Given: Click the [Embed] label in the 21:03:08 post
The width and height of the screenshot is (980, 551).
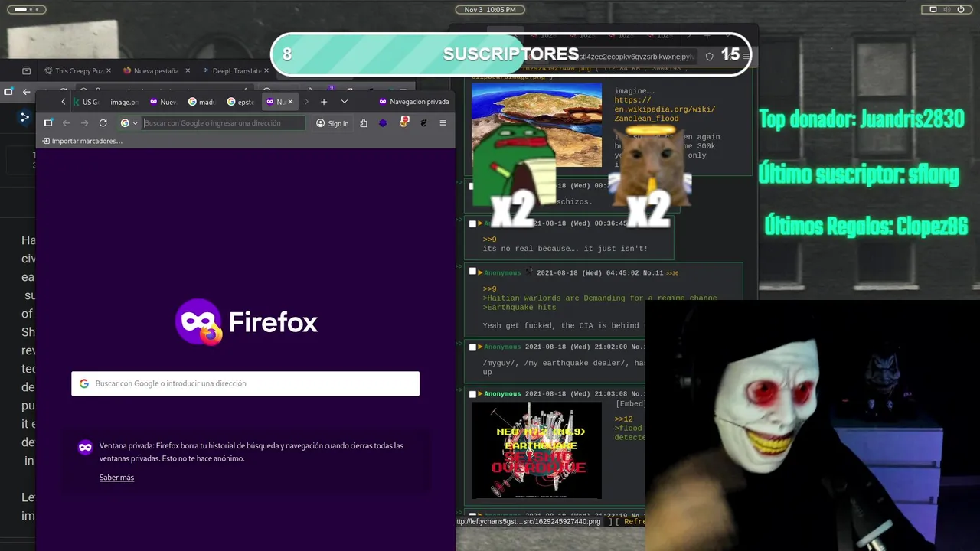Looking at the screenshot, I should pyautogui.click(x=629, y=404).
